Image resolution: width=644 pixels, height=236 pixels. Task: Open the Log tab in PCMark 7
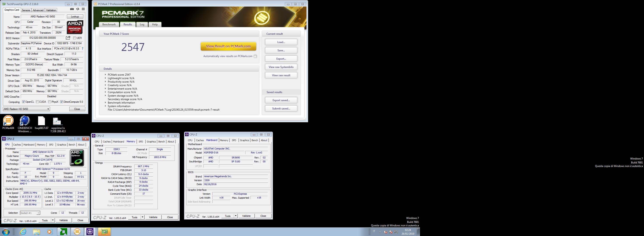[x=142, y=24]
